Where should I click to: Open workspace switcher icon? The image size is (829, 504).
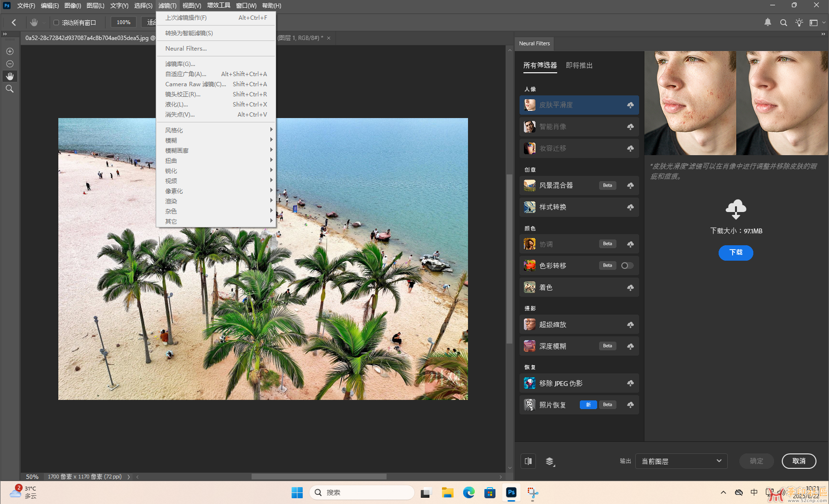tap(814, 23)
